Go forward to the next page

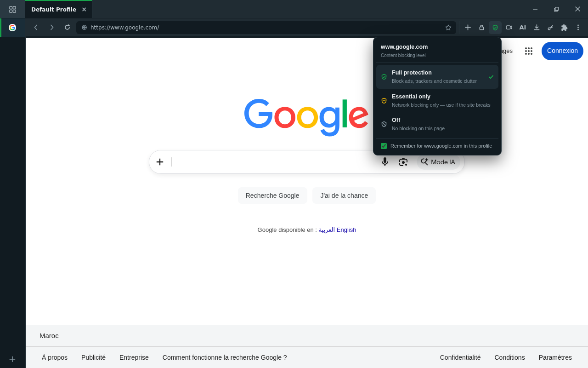(51, 28)
